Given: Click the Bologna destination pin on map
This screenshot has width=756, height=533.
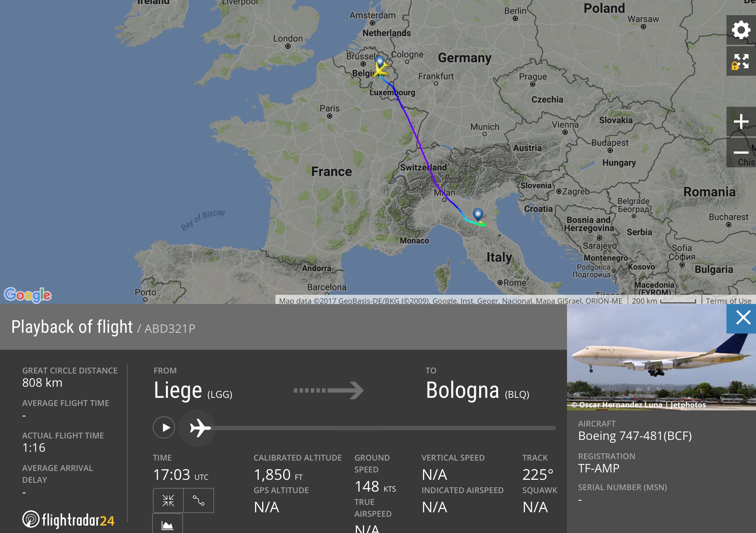Looking at the screenshot, I should pyautogui.click(x=478, y=214).
